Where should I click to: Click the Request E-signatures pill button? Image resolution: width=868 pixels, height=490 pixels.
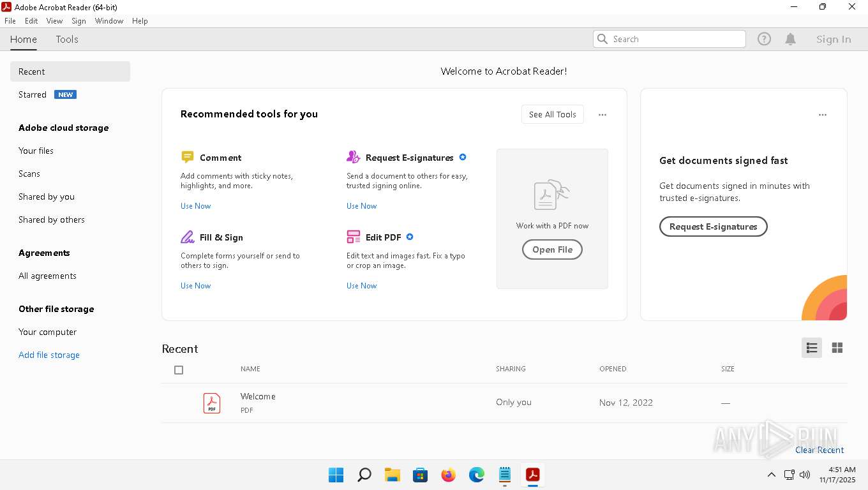coord(713,226)
